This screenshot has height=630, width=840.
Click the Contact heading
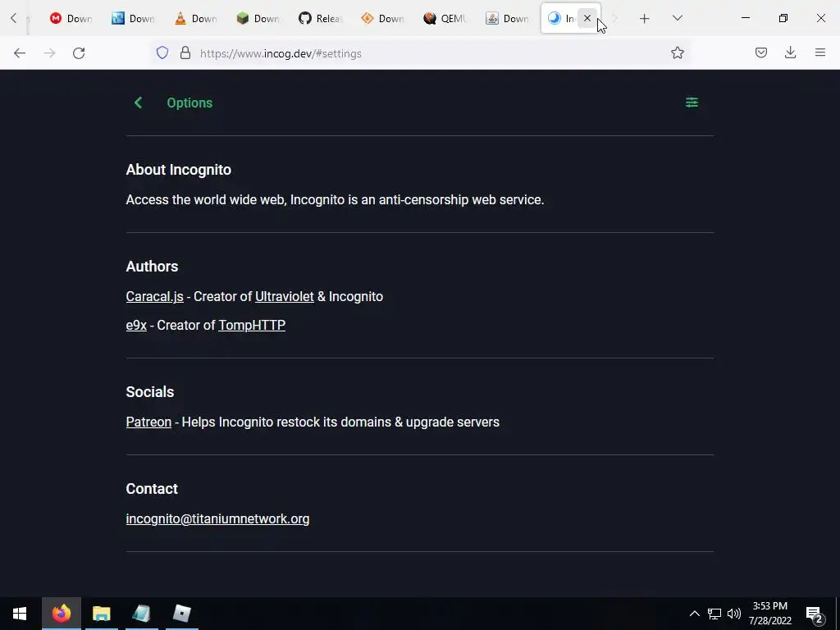pos(152,489)
